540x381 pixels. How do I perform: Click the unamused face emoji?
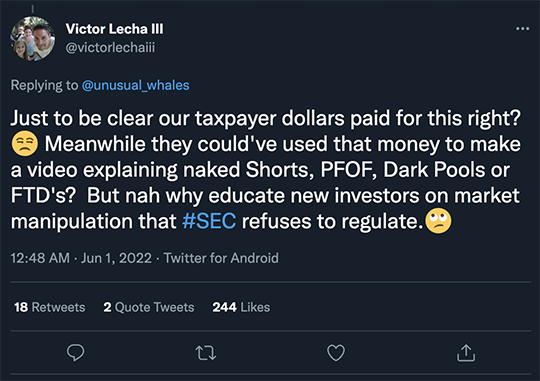coord(24,143)
